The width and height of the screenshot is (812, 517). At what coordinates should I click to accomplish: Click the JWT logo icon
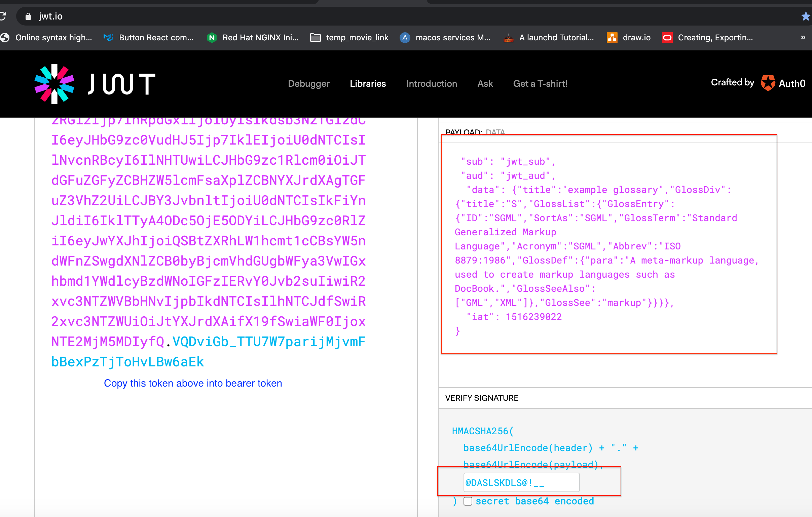[54, 83]
